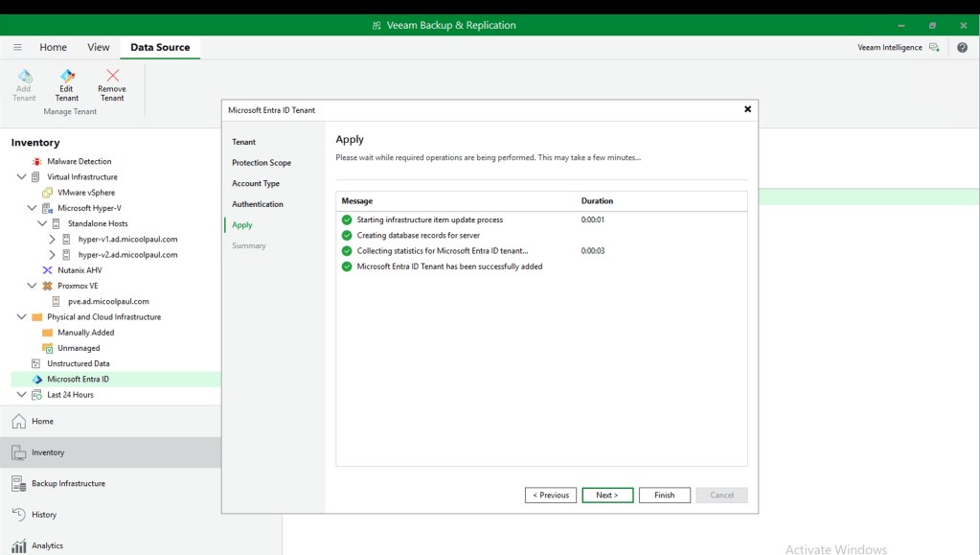Click the Unstructured Data icon
This screenshot has height=555, width=980.
[35, 363]
